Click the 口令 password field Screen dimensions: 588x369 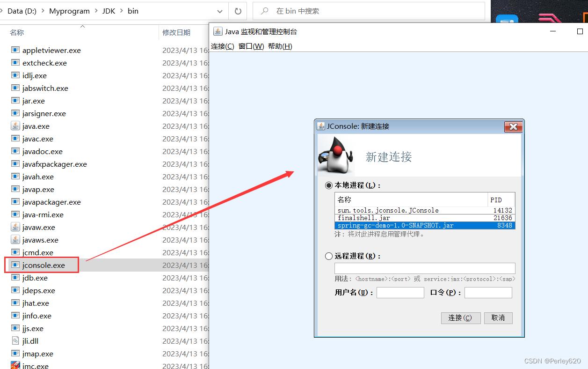(x=488, y=293)
